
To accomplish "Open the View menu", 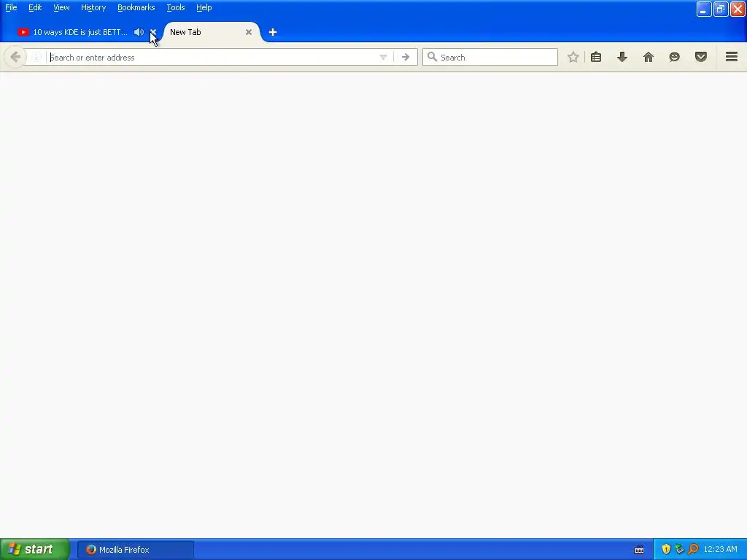I will 61,7.
